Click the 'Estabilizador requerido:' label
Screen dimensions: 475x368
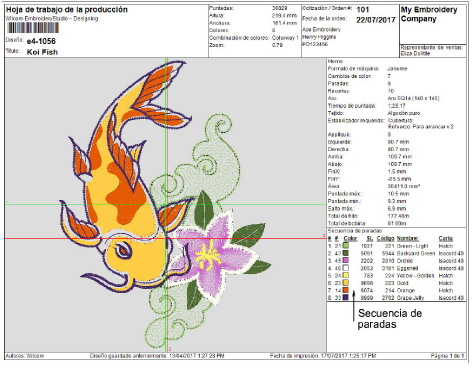point(356,121)
